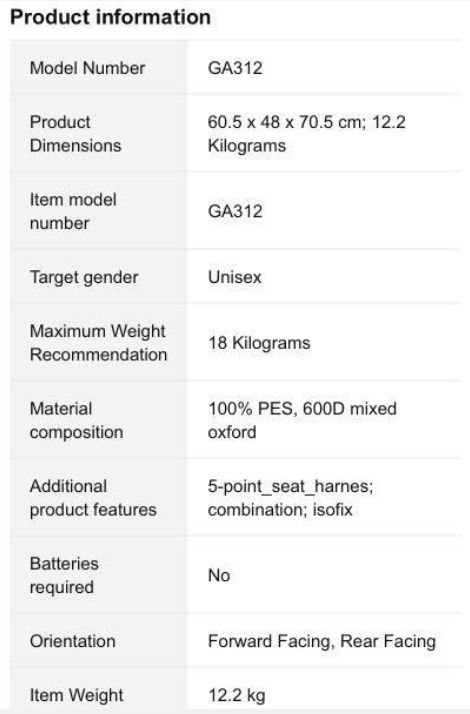Select the Batteries required label
The height and width of the screenshot is (714, 470).
(64, 575)
